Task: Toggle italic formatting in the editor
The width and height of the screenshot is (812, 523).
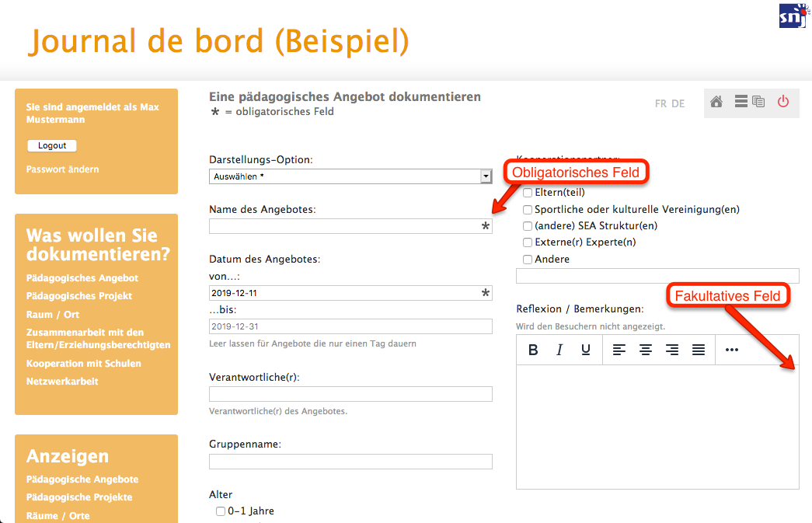Action: pos(559,350)
